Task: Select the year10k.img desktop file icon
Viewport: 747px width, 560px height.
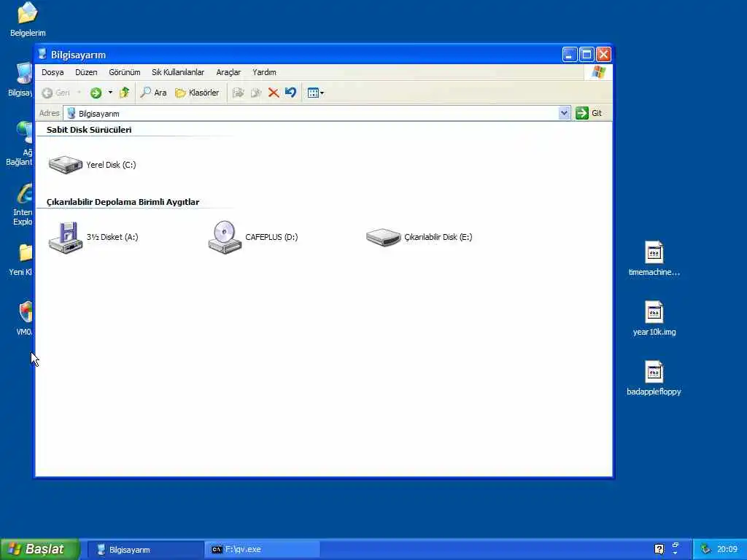Action: coord(654,312)
